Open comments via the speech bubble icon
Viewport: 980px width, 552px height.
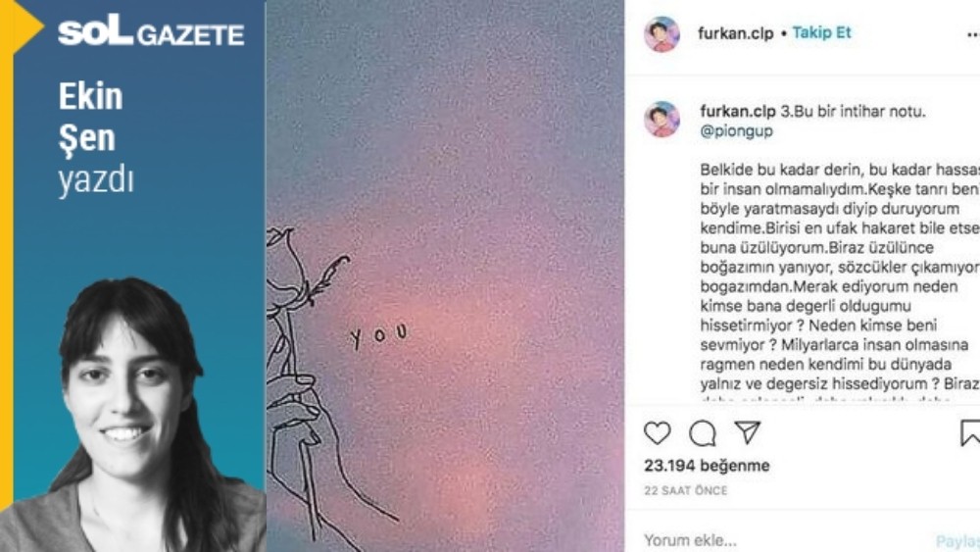pos(703,433)
